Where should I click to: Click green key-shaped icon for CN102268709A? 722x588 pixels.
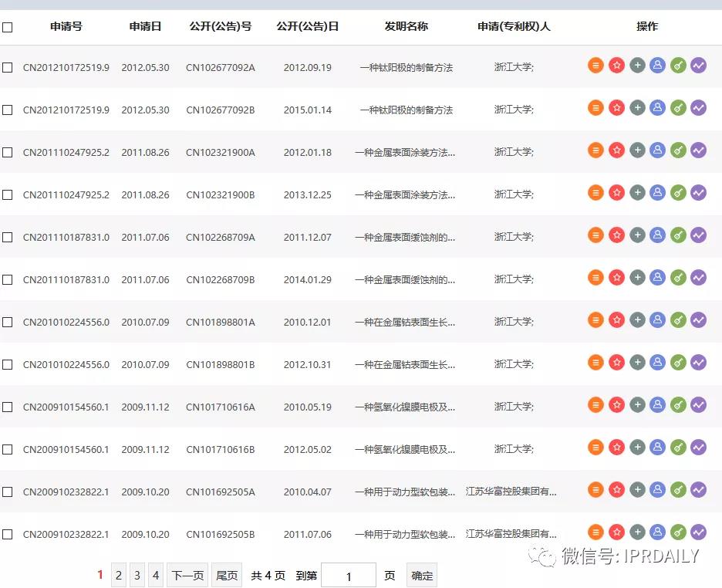pyautogui.click(x=678, y=235)
